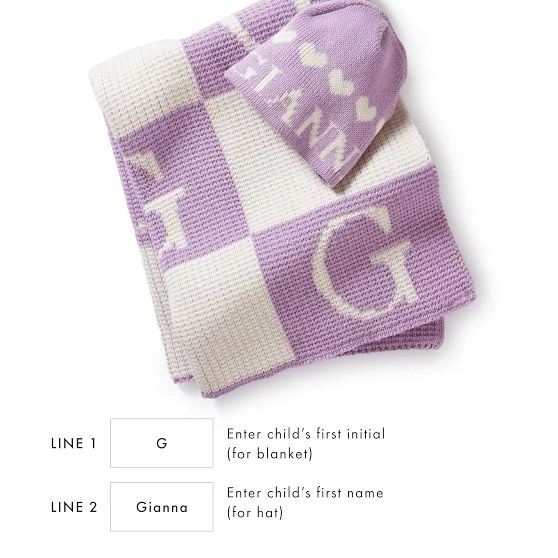Click the letter G inside LINE 1 field
Screen dimensions: 558x558
click(x=162, y=443)
